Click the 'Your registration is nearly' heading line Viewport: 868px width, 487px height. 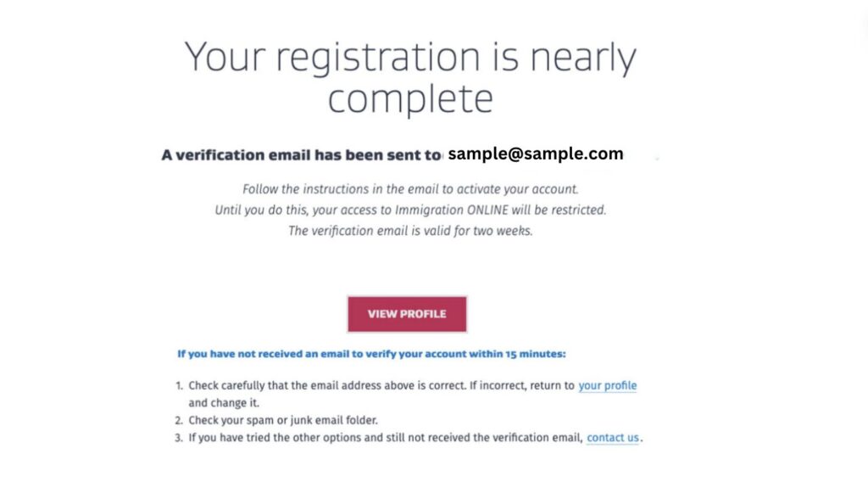point(410,58)
